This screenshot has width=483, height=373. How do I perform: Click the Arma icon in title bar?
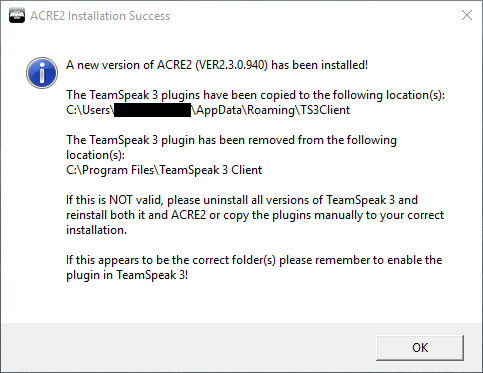[x=17, y=16]
